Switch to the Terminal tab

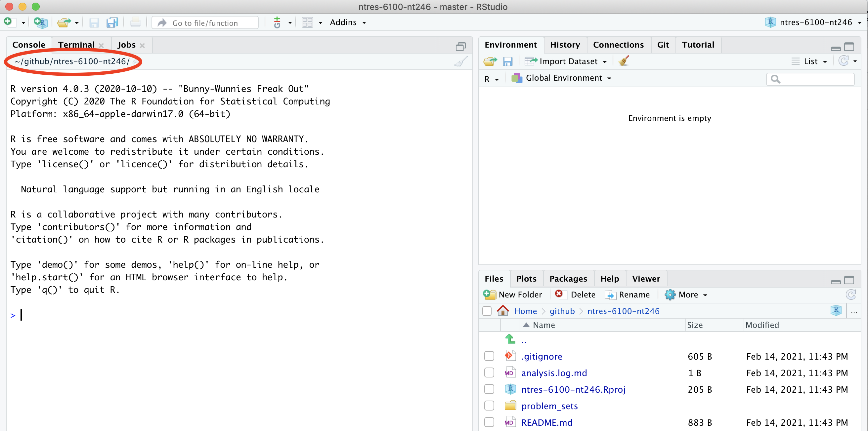click(76, 45)
